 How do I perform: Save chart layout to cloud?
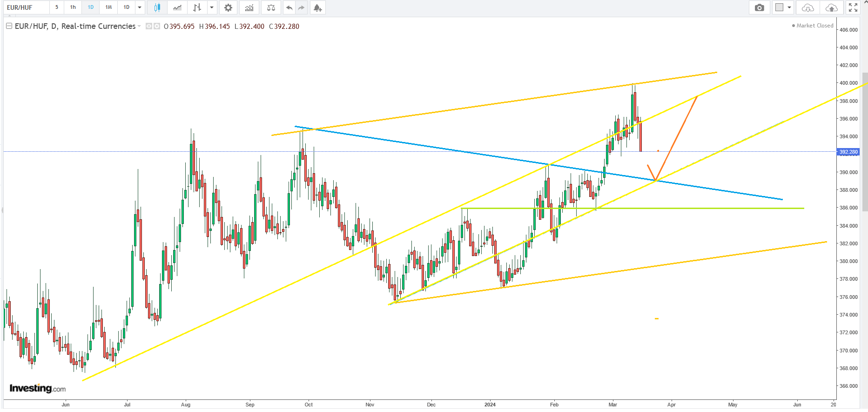tap(831, 7)
